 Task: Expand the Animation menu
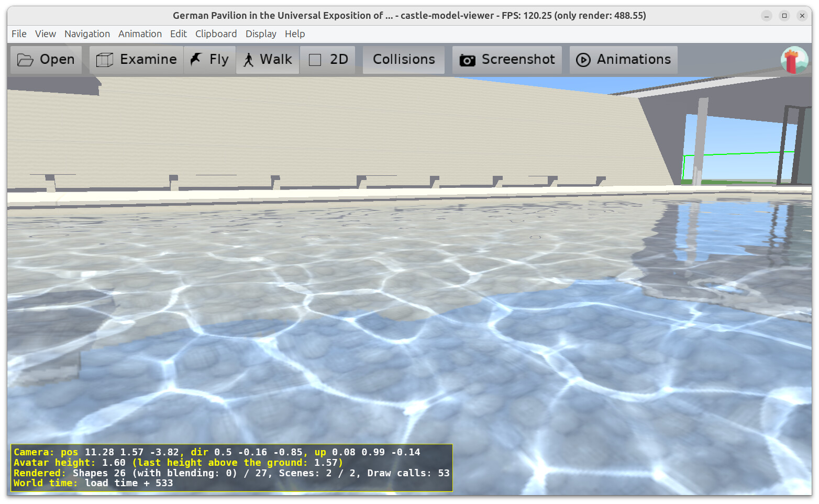click(x=140, y=34)
